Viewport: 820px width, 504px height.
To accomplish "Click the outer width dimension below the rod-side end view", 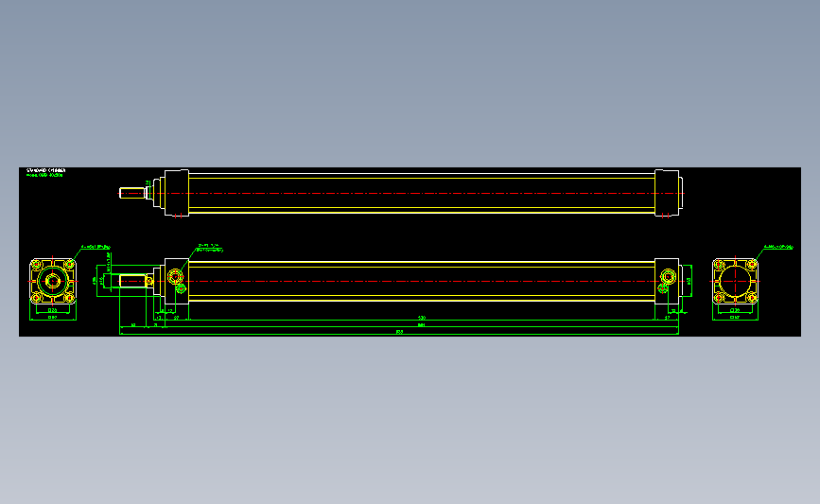I will (52, 318).
